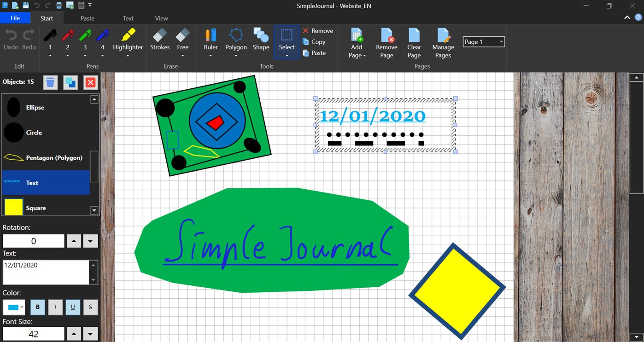Open pen 4 options dropdown arrow

coord(102,56)
